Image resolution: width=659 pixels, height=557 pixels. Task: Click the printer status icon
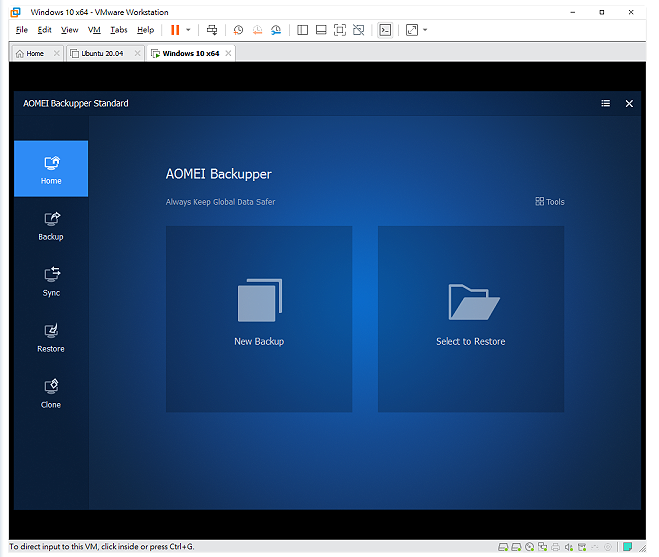tap(556, 547)
